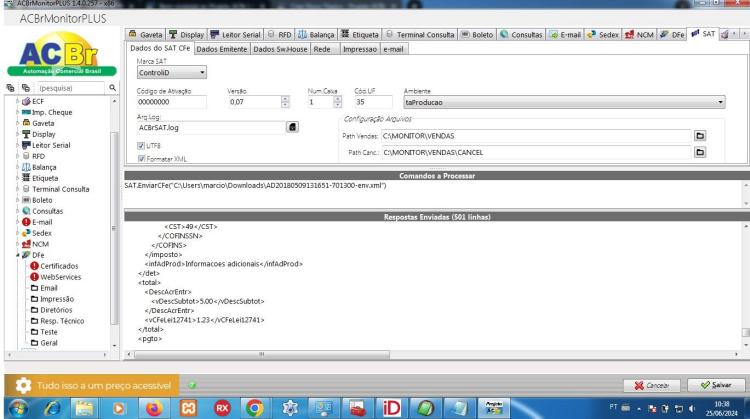The image size is (750, 419).
Task: Increase the Num.Caixa value
Action: [x=338, y=99]
